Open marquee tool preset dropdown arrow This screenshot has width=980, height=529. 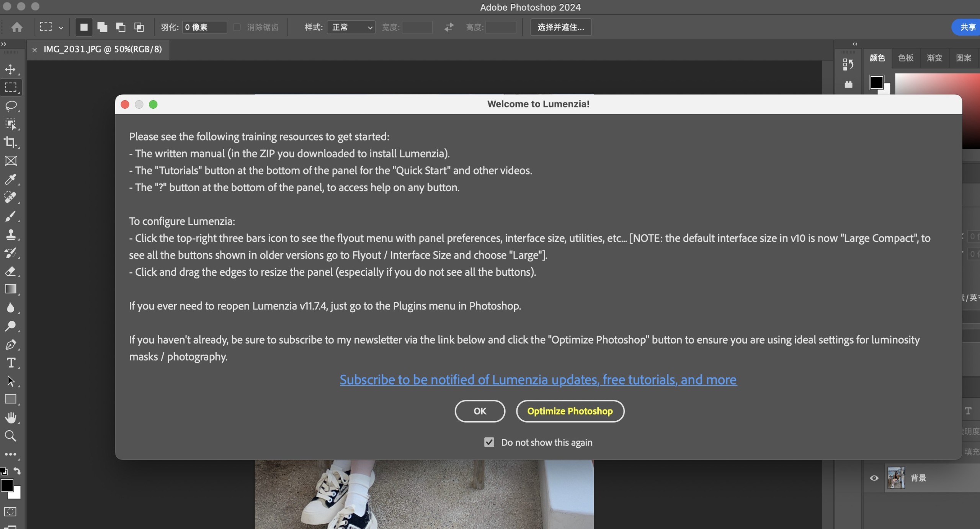pyautogui.click(x=61, y=28)
